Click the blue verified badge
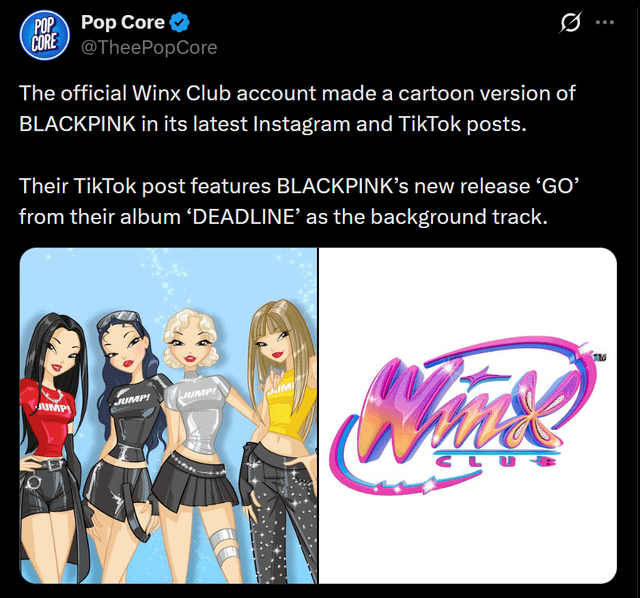640x598 pixels. 180,22
